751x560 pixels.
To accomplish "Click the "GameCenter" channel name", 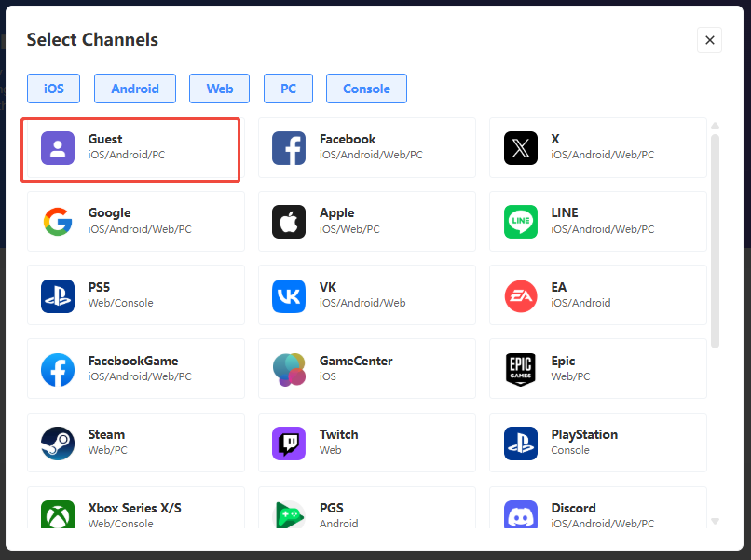I will click(356, 361).
